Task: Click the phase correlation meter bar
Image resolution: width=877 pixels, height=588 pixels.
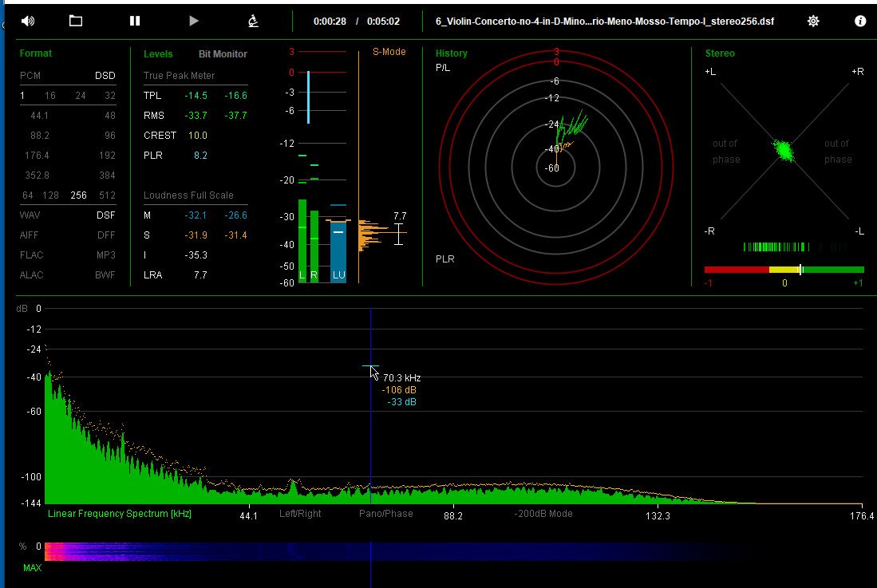Action: click(x=784, y=270)
